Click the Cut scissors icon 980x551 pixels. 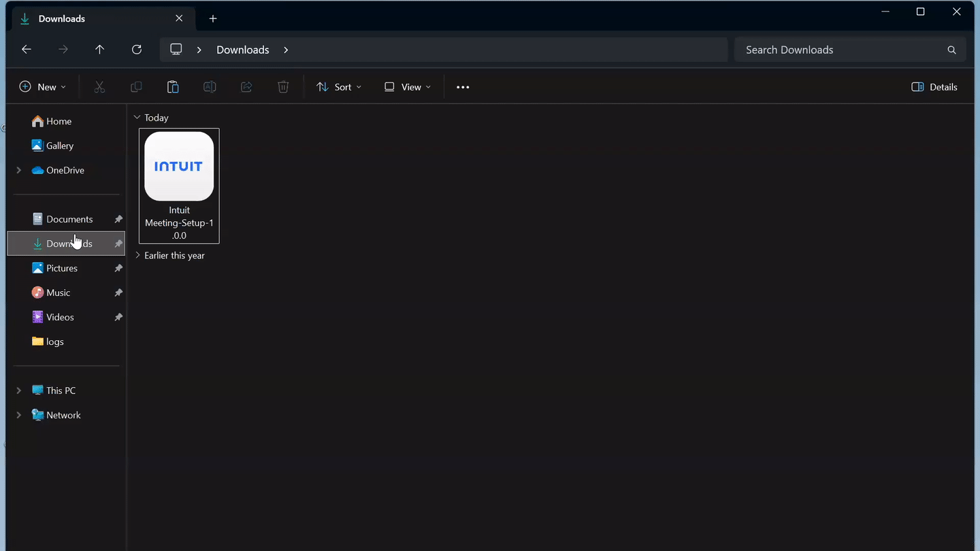click(99, 87)
